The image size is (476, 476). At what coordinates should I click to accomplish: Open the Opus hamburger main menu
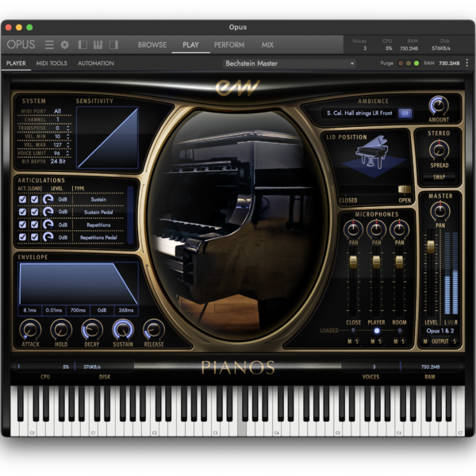pyautogui.click(x=49, y=45)
